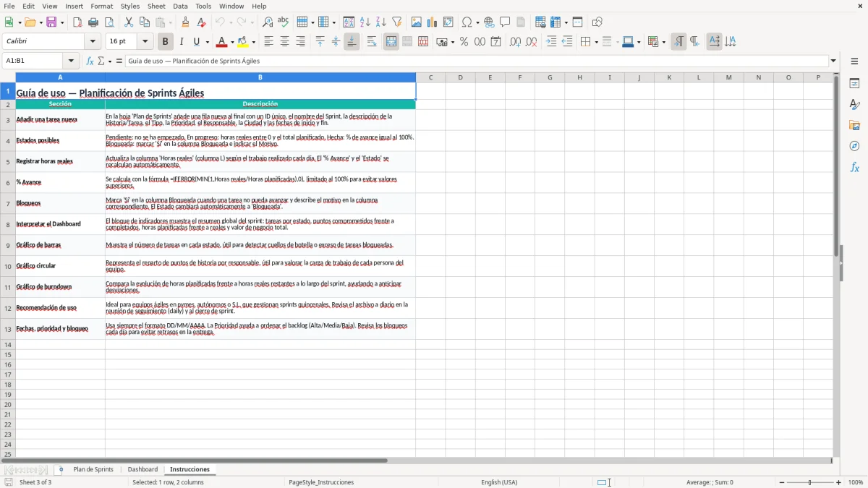868x488 pixels.
Task: Open the Font Size dropdown
Action: (x=145, y=42)
